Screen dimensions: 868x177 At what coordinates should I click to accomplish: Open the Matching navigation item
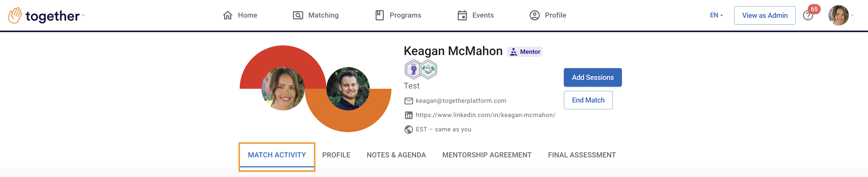(316, 16)
